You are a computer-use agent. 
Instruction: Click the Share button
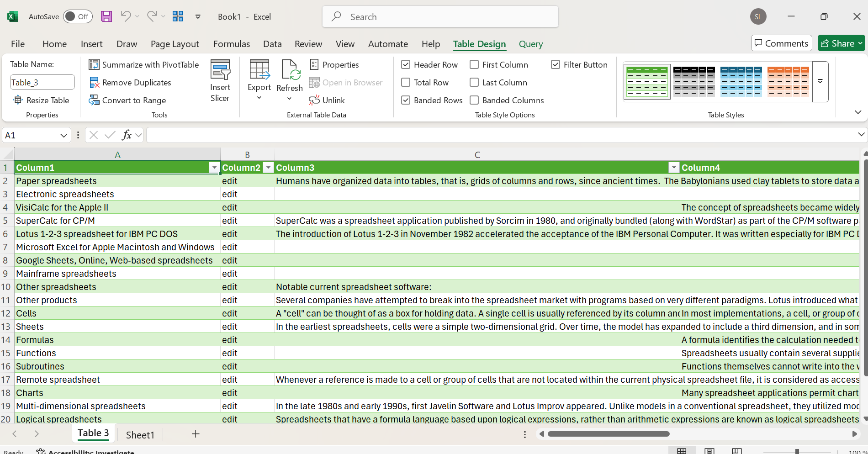coord(837,43)
